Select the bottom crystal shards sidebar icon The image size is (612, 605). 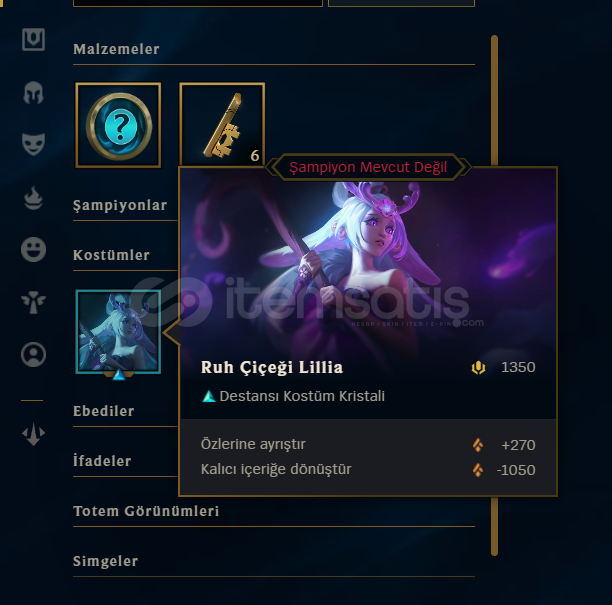click(34, 434)
